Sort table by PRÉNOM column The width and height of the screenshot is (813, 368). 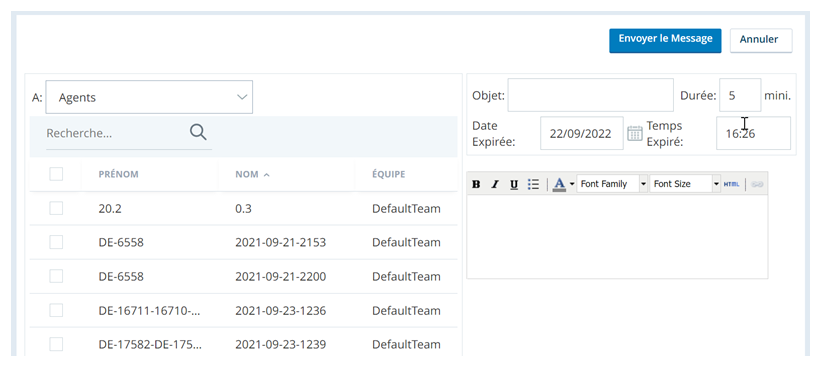click(118, 174)
